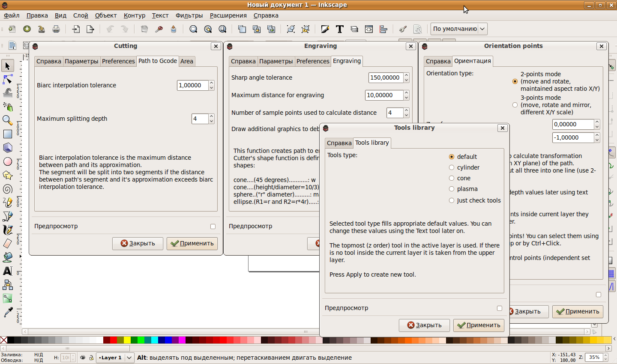Image resolution: width=617 pixels, height=364 pixels.
Task: Select the Text tool in toolbox
Action: pos(8,271)
